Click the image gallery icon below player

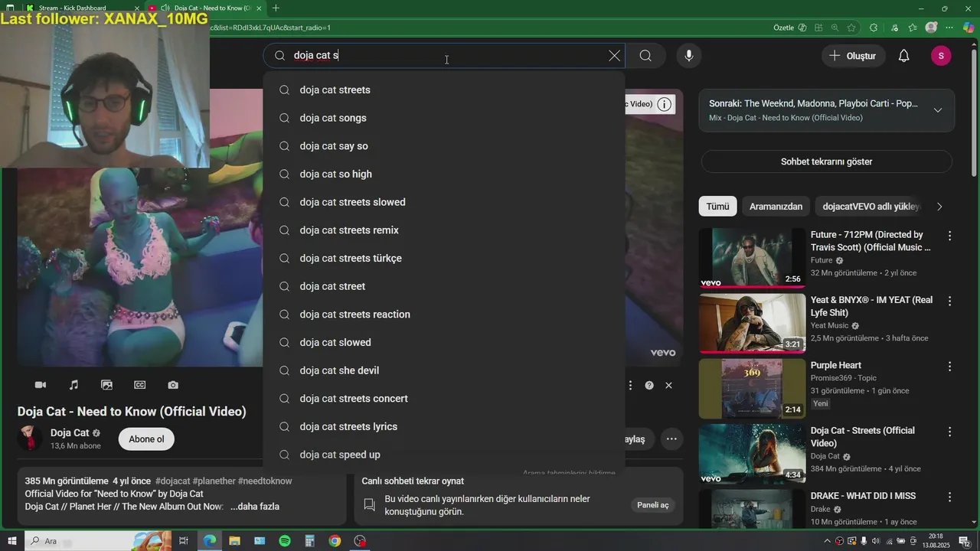pyautogui.click(x=106, y=385)
